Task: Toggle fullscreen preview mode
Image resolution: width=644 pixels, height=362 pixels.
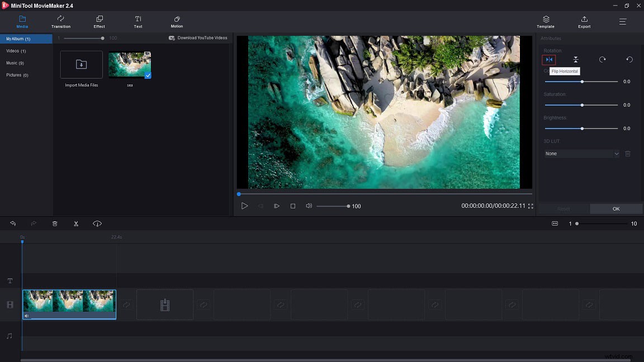Action: (x=531, y=206)
